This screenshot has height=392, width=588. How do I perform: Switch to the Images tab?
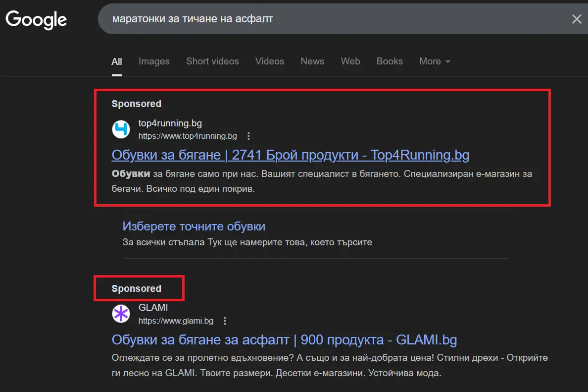154,61
